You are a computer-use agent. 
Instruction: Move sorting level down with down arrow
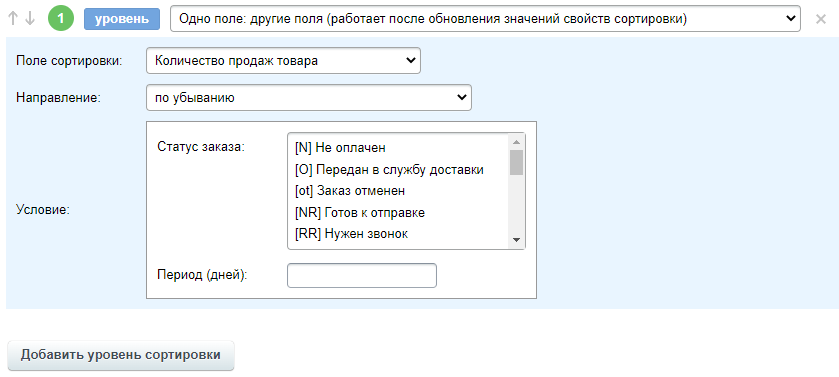click(x=30, y=19)
